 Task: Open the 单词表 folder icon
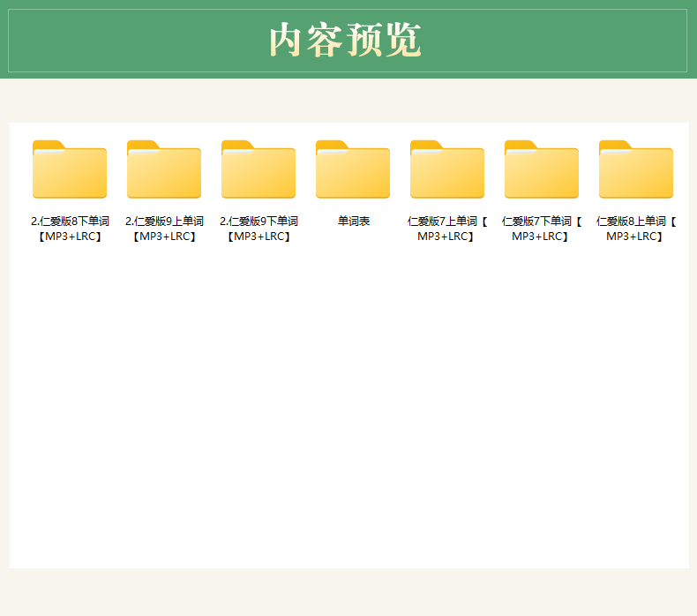click(353, 169)
